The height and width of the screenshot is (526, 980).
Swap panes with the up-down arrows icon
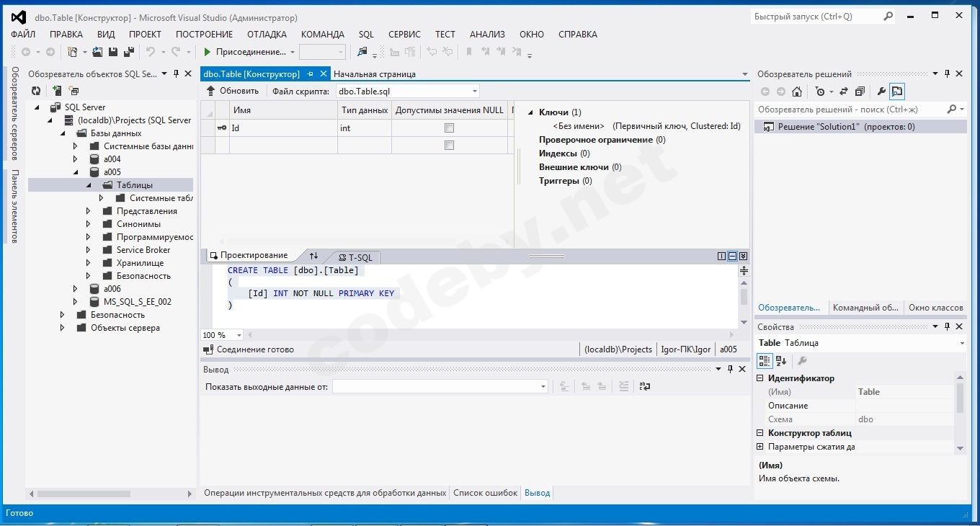[x=313, y=256]
